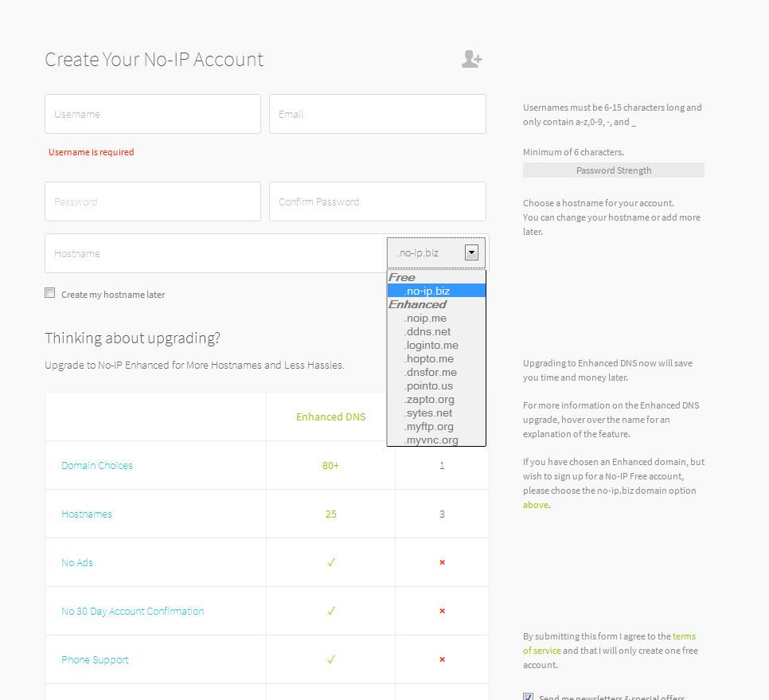769x700 pixels.
Task: Focus the Username input field
Action: [x=153, y=114]
